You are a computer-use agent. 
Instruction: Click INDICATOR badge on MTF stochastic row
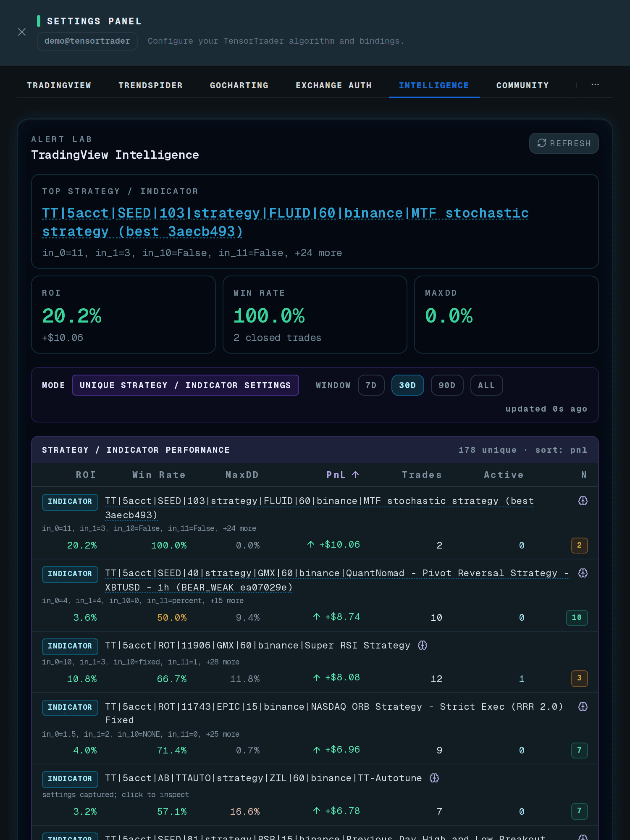[x=70, y=501]
